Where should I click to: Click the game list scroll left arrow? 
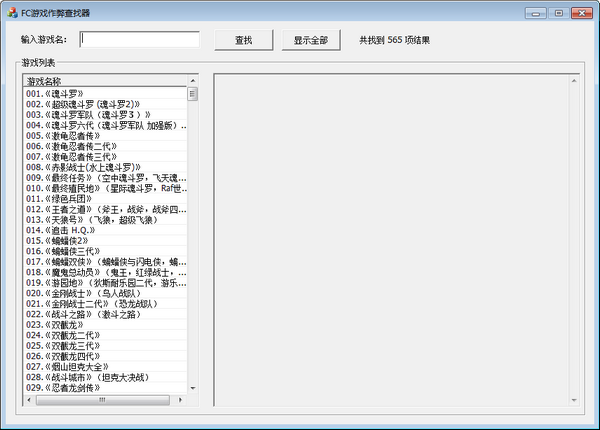(x=29, y=400)
